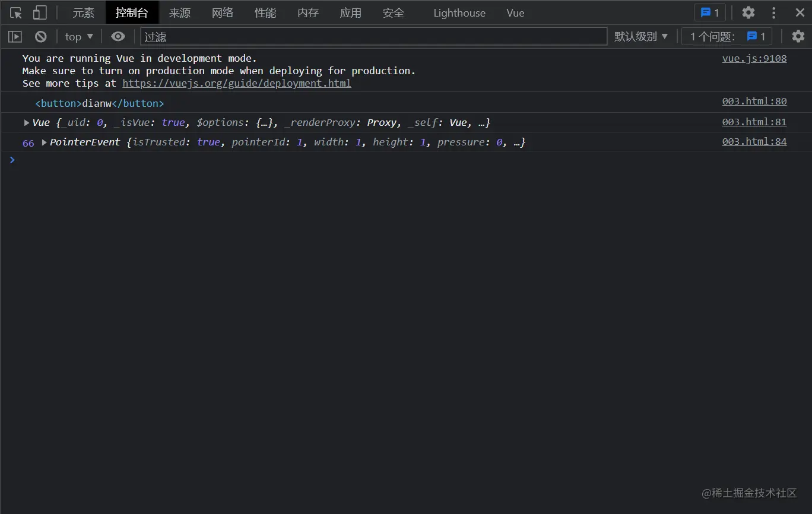Screen dimensions: 812x514
Task: Open source link 003.html:81
Action: tap(754, 122)
